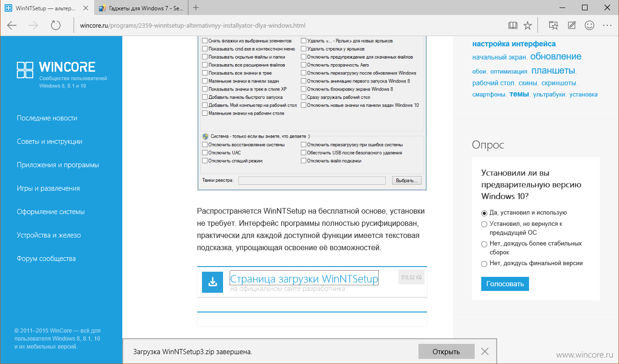Click the smiley feedback icon
This screenshot has width=619, height=364.
(x=590, y=25)
